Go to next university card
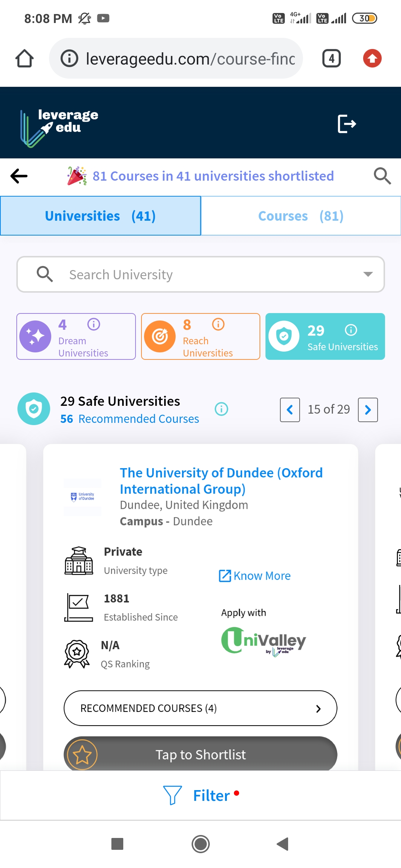Screen dimensions: 401x868 [x=368, y=410]
